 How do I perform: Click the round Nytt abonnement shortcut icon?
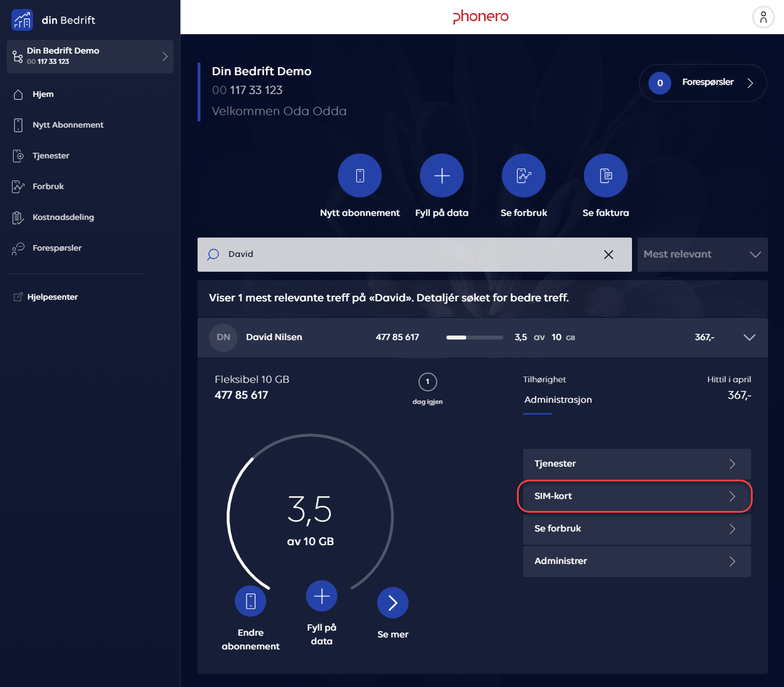pyautogui.click(x=360, y=175)
